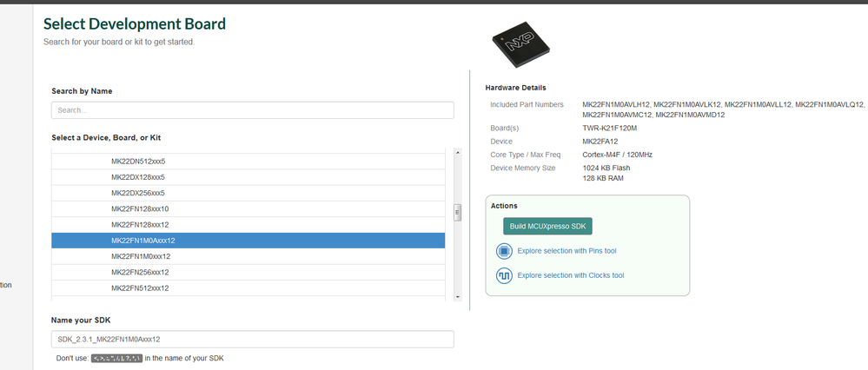Click the Hardware Details heading

pyautogui.click(x=515, y=88)
